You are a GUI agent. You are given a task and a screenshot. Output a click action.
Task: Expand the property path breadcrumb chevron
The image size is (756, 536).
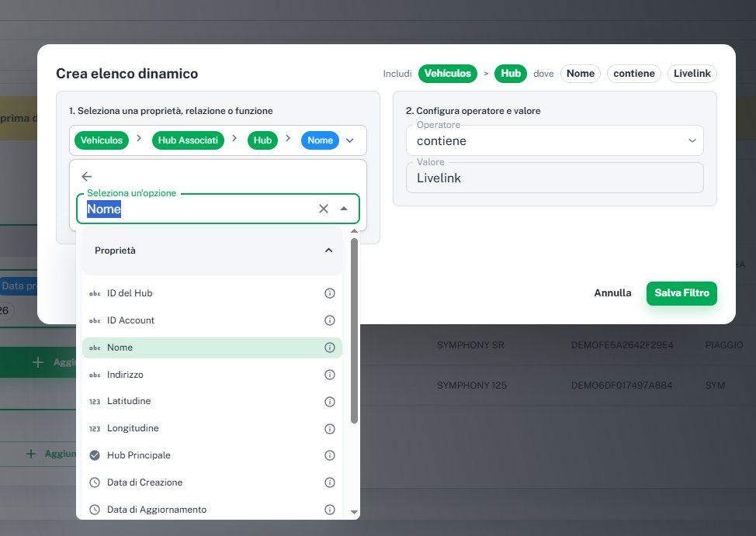coord(350,140)
